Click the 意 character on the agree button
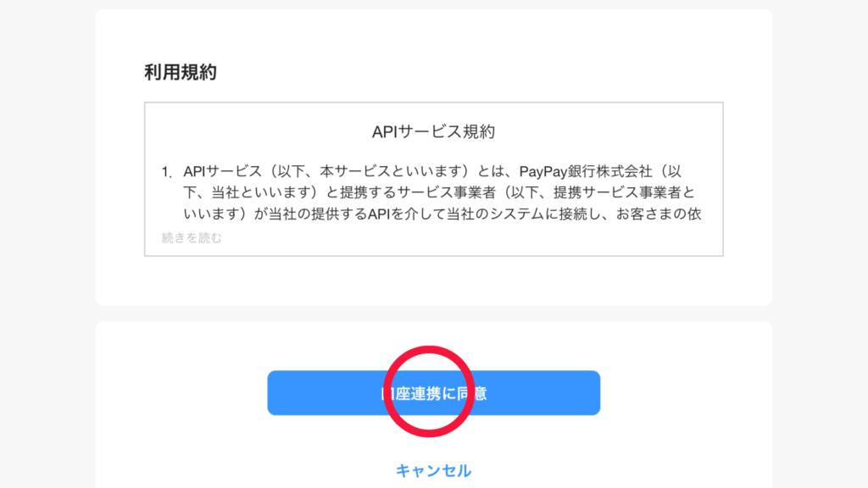The image size is (868, 488). click(x=480, y=393)
